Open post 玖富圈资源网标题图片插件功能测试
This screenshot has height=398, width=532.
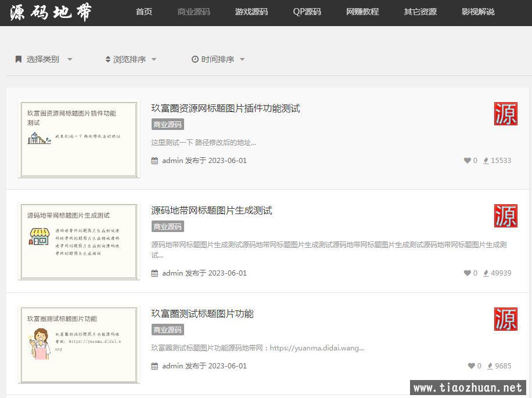point(225,108)
